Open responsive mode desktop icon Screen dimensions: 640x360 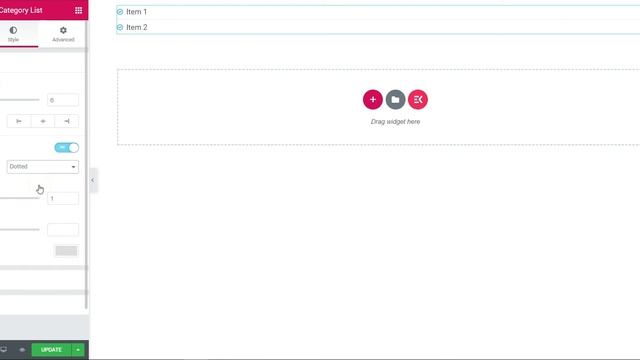tap(4, 350)
